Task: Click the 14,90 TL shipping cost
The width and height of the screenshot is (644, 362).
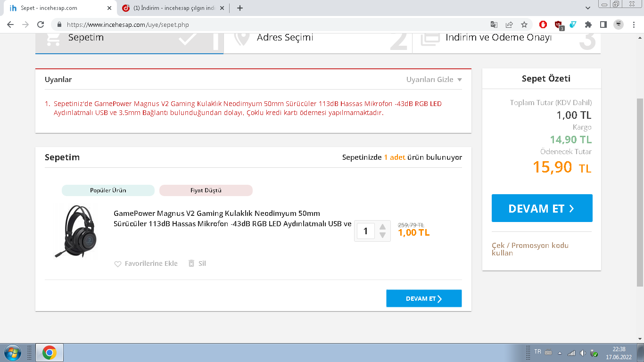Action: (570, 140)
